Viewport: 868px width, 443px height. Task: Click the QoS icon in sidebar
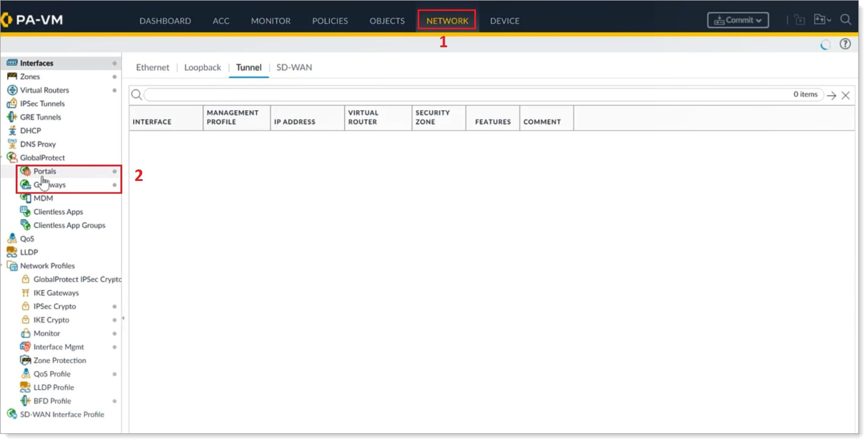11,238
